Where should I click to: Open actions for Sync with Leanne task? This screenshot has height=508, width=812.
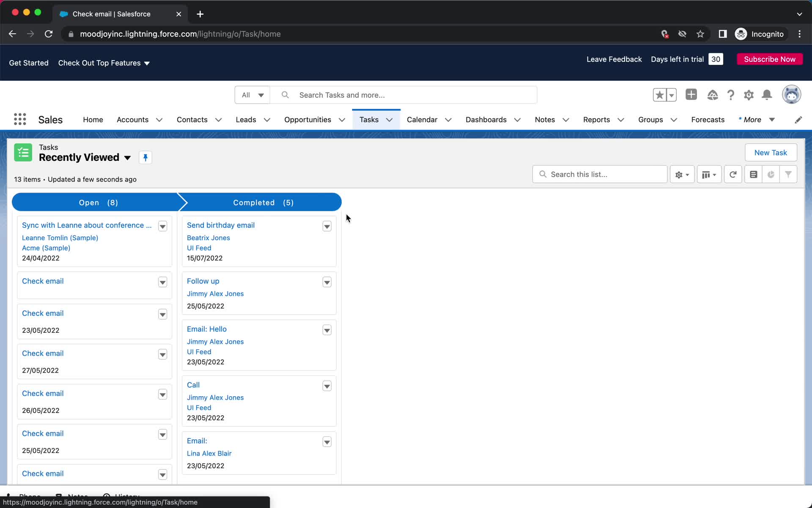pos(162,226)
